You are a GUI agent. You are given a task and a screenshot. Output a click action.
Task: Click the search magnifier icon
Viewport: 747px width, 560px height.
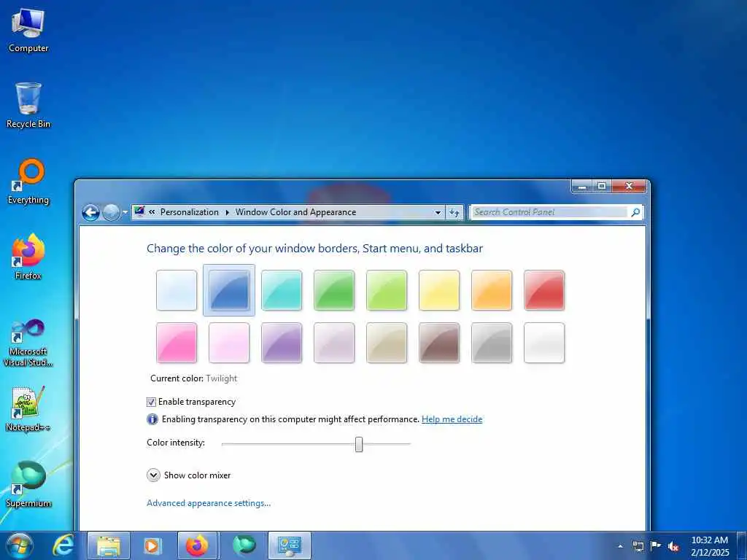(x=635, y=212)
